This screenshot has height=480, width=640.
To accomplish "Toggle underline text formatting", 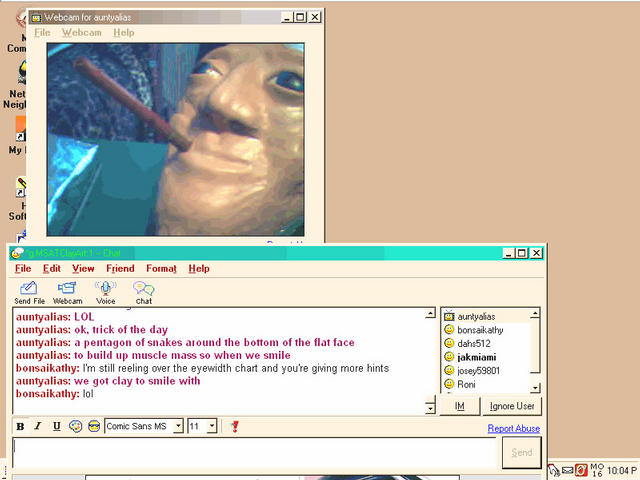I will [57, 427].
